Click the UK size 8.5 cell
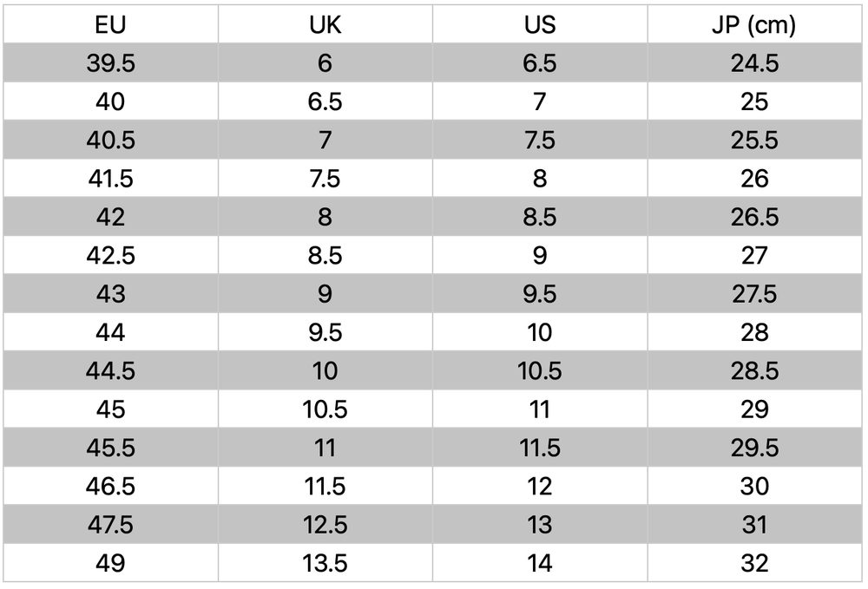 coord(325,255)
